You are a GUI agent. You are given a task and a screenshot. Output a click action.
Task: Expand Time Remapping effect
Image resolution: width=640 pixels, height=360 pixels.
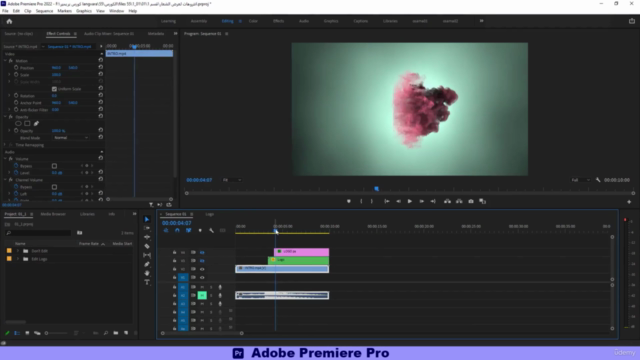pos(5,145)
